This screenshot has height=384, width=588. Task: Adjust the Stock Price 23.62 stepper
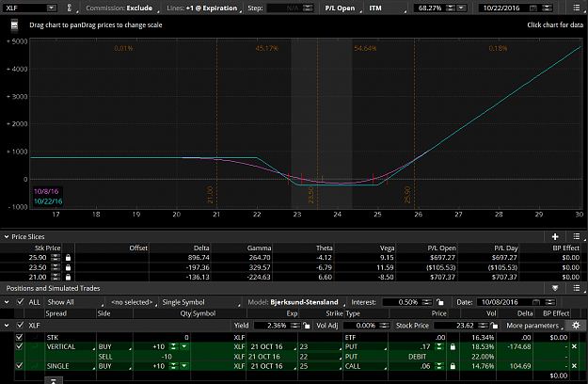pyautogui.click(x=484, y=326)
